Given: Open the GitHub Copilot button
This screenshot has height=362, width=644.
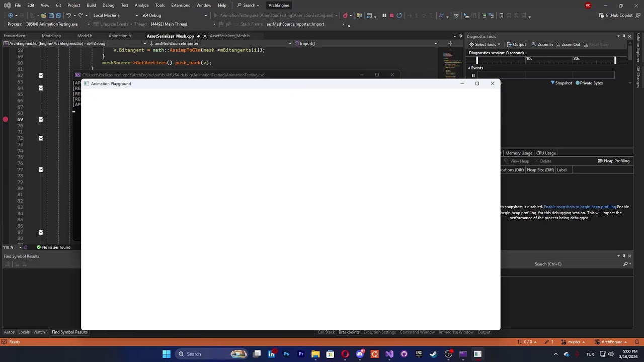Looking at the screenshot, I should pyautogui.click(x=615, y=15).
